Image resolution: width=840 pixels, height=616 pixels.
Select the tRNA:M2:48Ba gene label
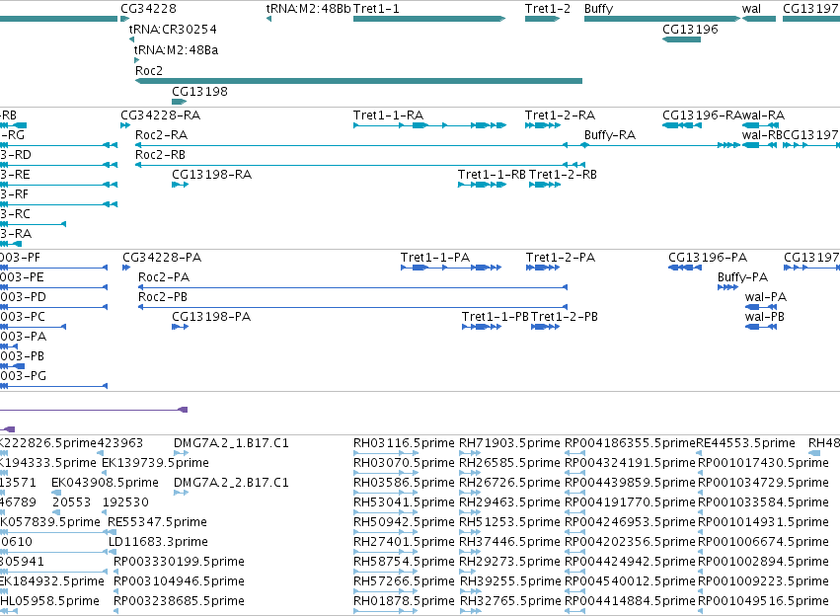[x=176, y=49]
